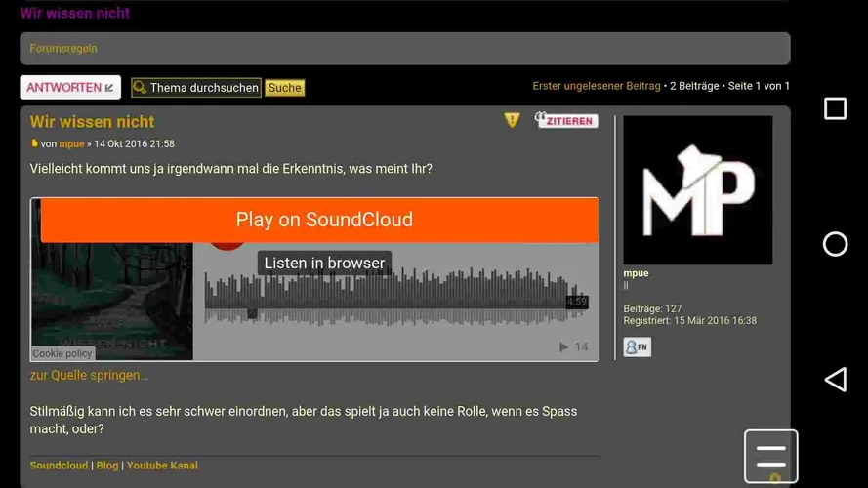Click into the Thema durchsuchen field
The image size is (868, 488).
click(x=196, y=88)
